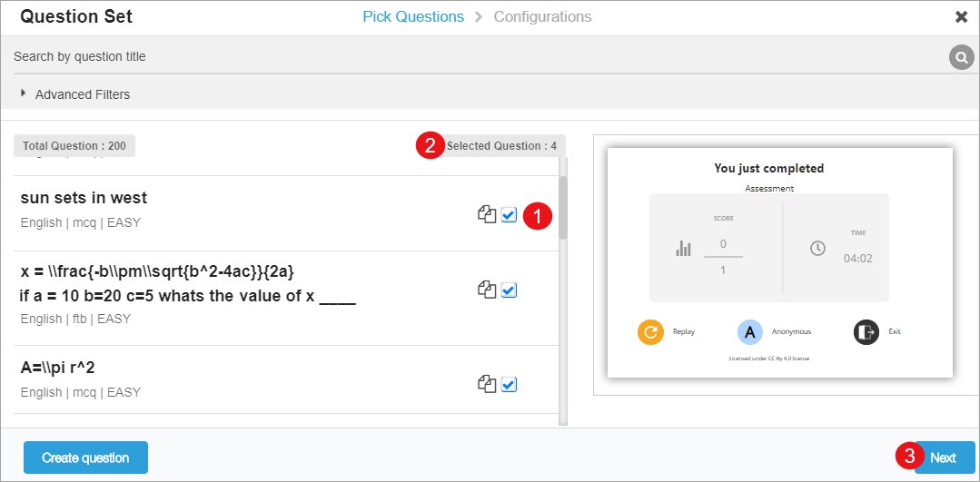This screenshot has height=482, width=980.
Task: Deselect the quadratic formula question checkbox
Action: (x=509, y=290)
